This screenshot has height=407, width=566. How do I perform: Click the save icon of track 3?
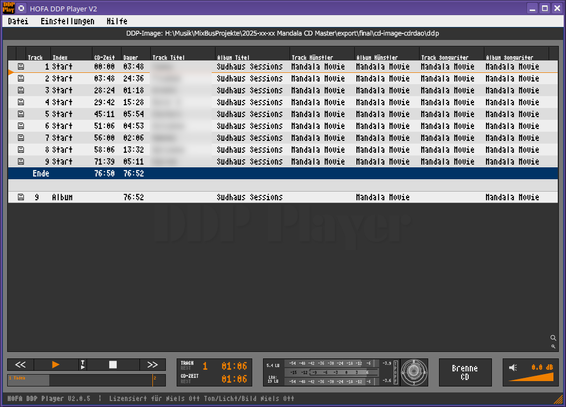click(x=21, y=90)
